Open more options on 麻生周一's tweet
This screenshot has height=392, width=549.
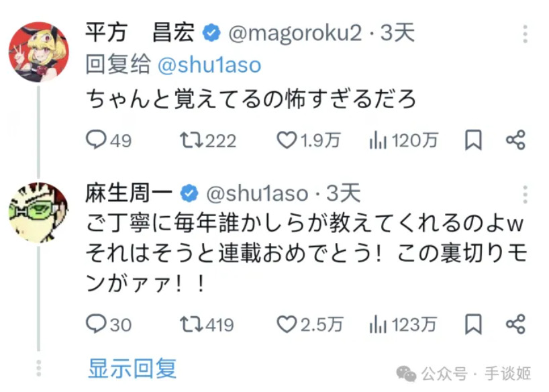pyautogui.click(x=526, y=194)
